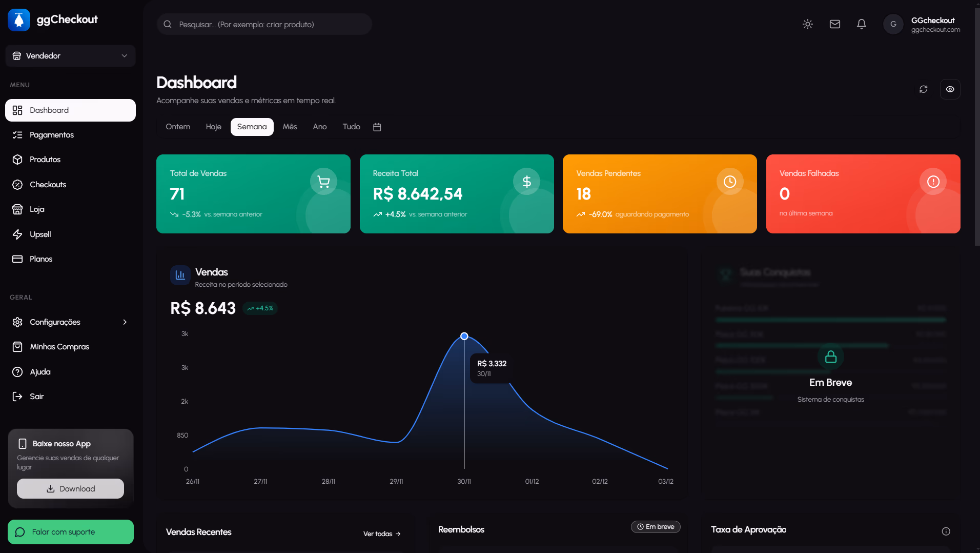Click the Total de Vendas value 71
This screenshot has width=980, height=553.
point(177,194)
